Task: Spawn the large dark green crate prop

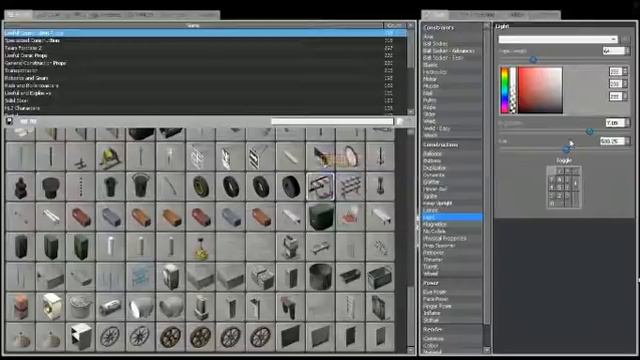Action: point(320,217)
